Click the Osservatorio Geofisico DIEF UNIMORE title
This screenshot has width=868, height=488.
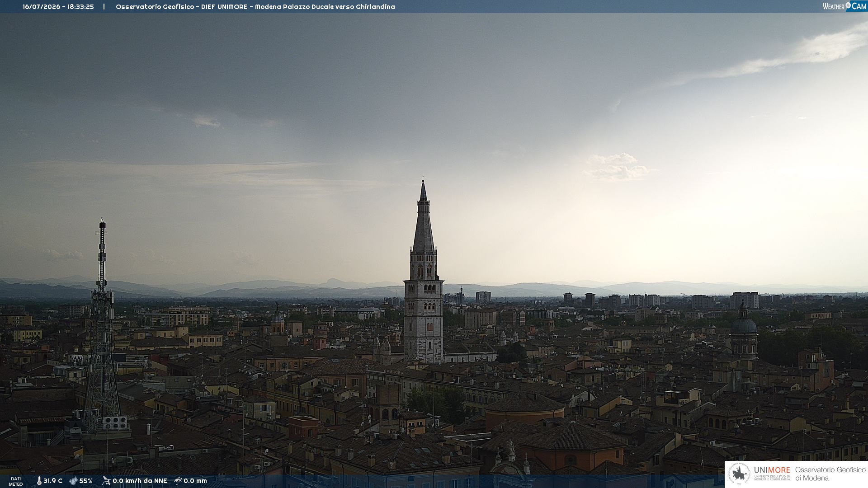(x=255, y=7)
